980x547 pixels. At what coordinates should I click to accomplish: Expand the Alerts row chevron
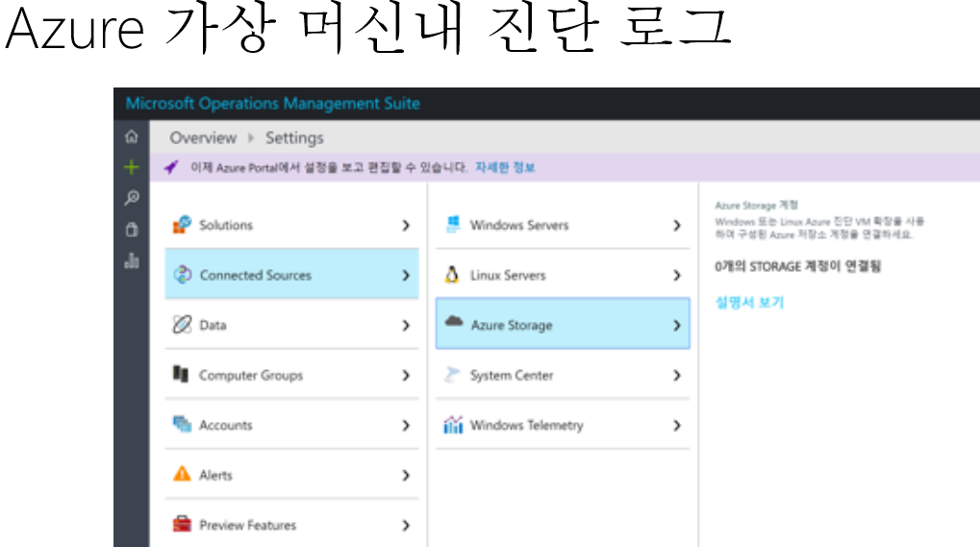(406, 475)
